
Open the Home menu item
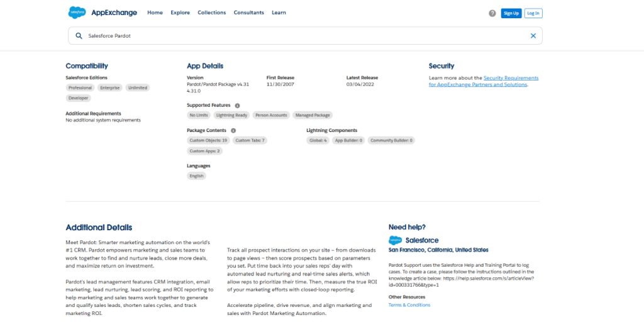[155, 13]
